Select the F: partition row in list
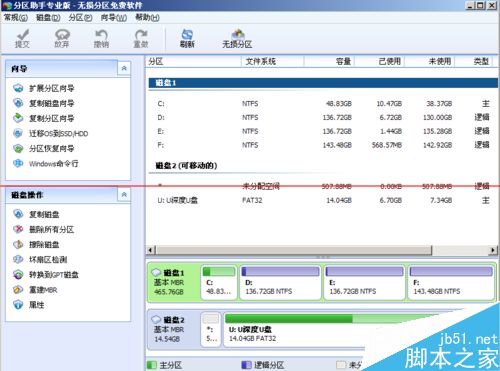Viewport: 500px width, 371px height. [x=323, y=145]
